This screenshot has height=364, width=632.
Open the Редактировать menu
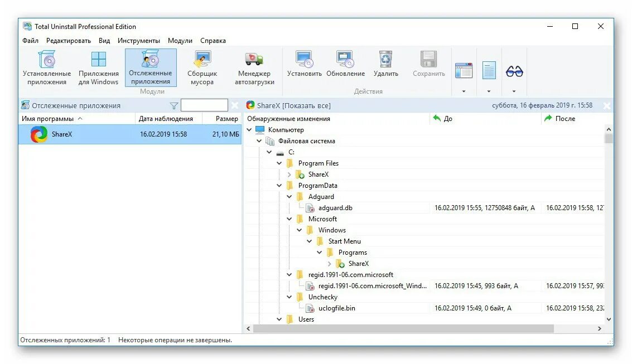click(x=69, y=41)
